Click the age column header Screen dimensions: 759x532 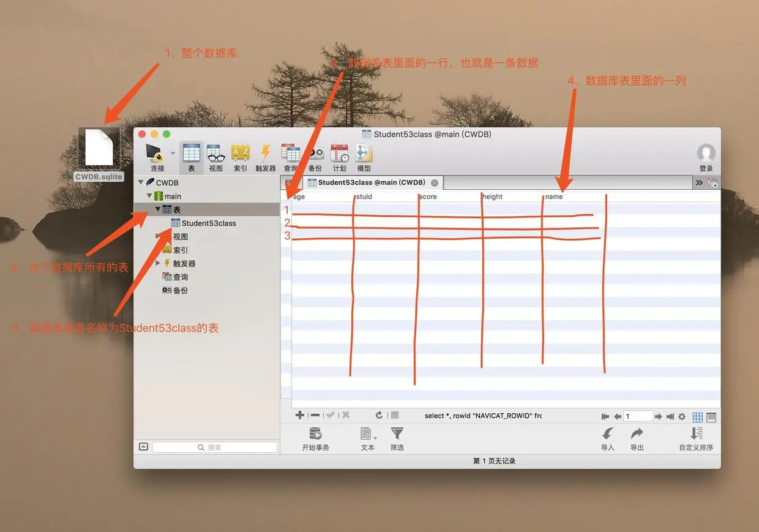(323, 197)
